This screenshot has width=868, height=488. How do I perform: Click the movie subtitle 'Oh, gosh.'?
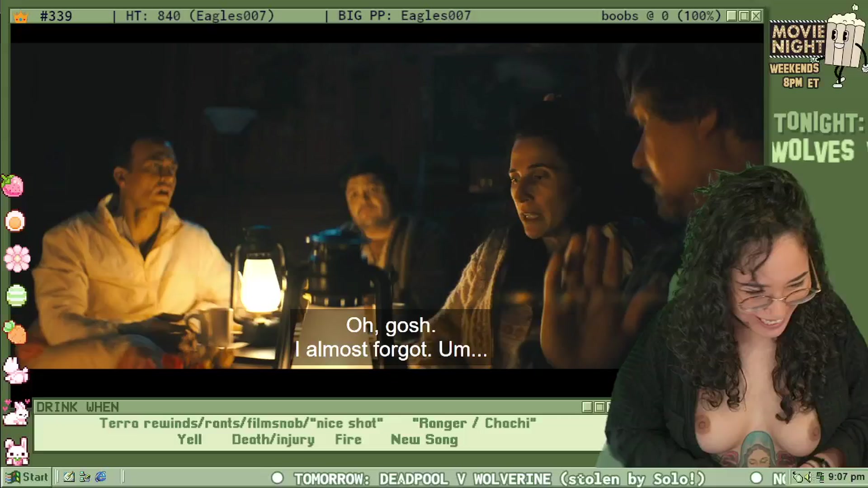(x=391, y=325)
